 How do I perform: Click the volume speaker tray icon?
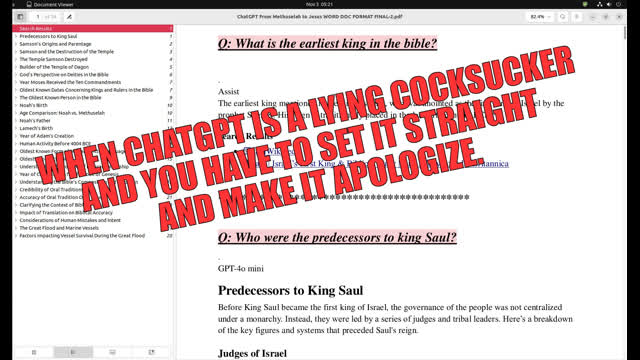(x=609, y=4)
